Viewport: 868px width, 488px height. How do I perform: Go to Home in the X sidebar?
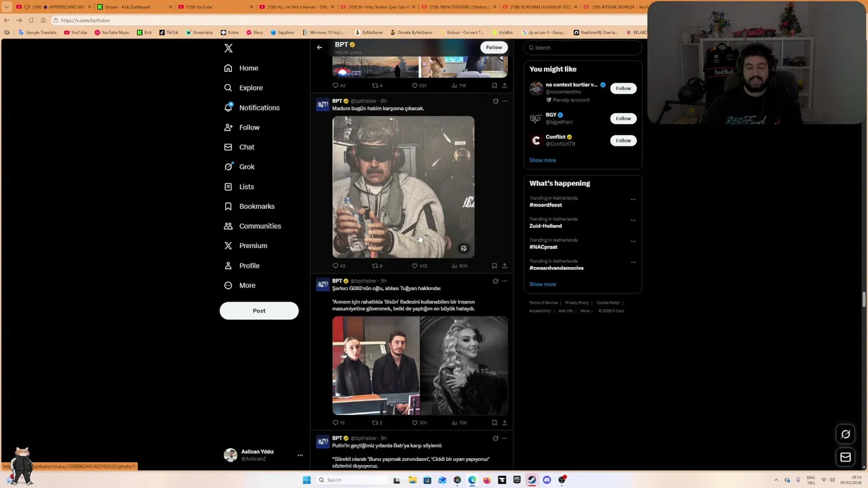[241, 68]
